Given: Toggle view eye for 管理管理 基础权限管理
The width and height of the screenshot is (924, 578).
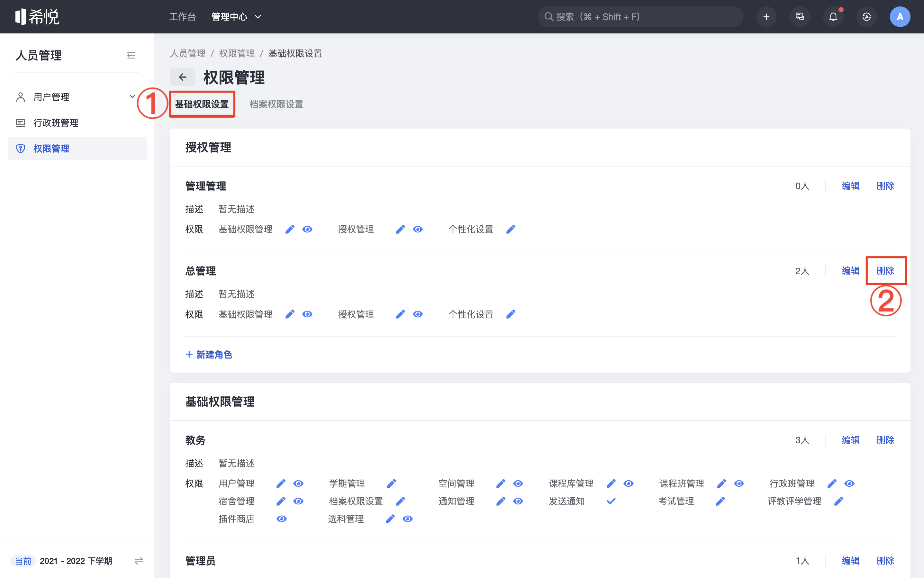Looking at the screenshot, I should click(307, 229).
